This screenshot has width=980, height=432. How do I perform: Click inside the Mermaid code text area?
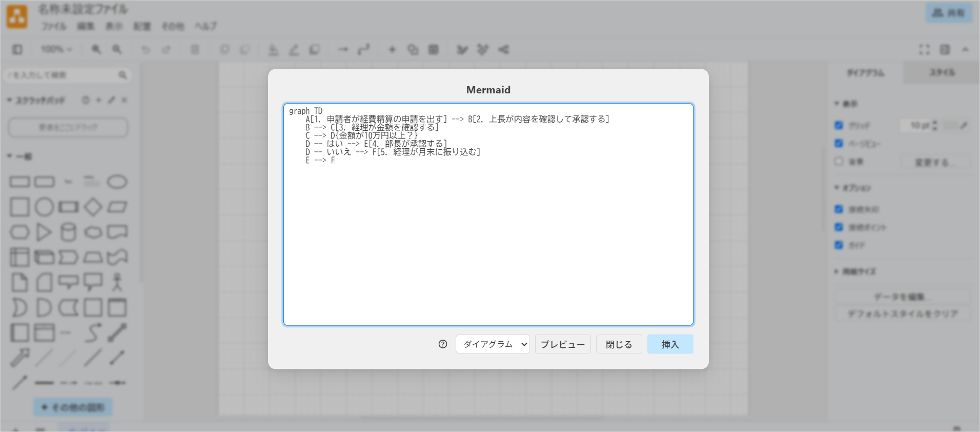point(488,214)
